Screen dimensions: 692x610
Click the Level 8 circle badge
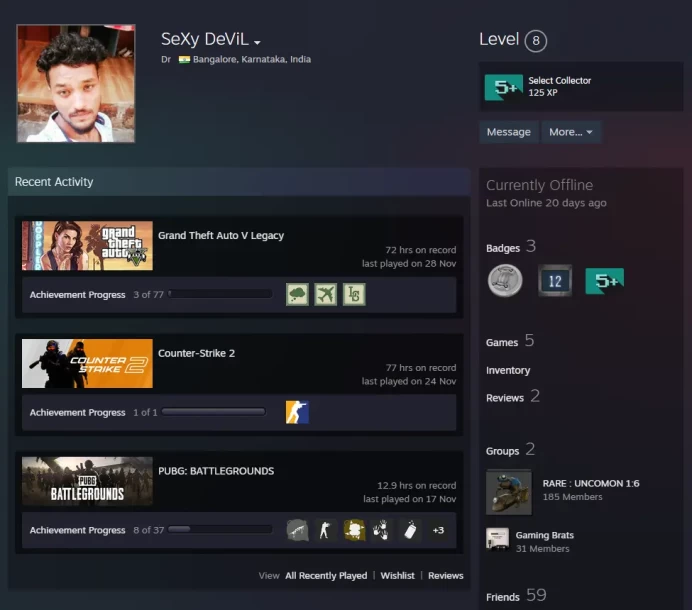point(535,41)
